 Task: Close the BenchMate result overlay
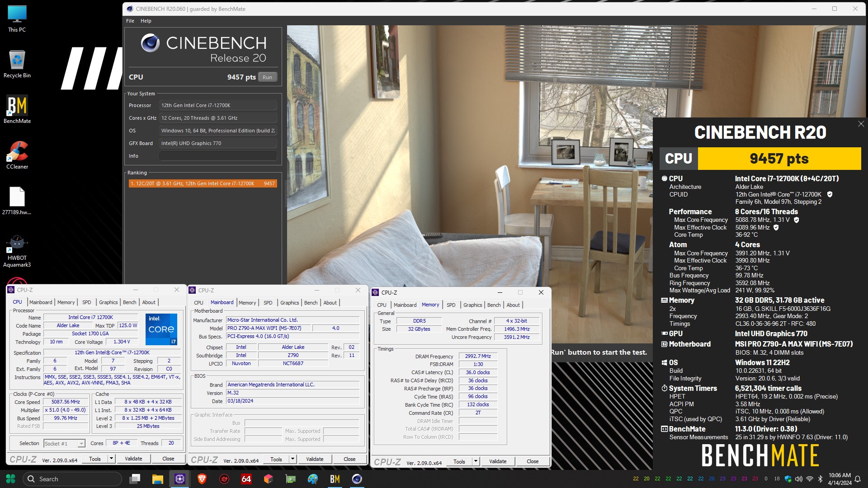[861, 124]
